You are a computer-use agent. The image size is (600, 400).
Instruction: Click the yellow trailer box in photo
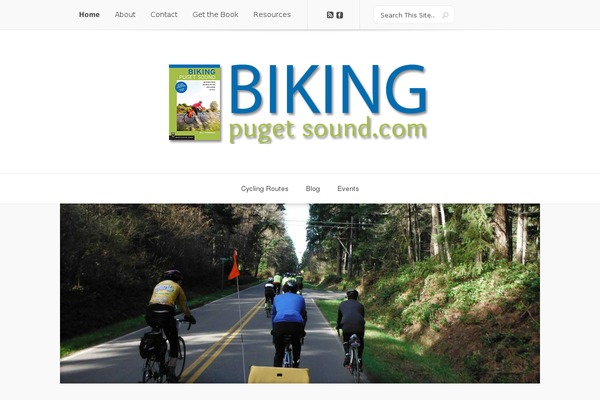[x=279, y=374]
